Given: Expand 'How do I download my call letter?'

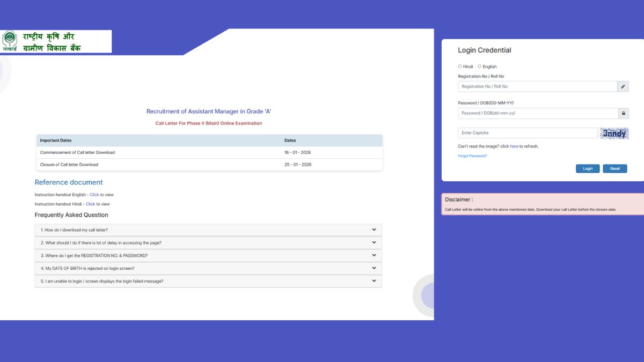Looking at the screenshot, I should tap(208, 230).
